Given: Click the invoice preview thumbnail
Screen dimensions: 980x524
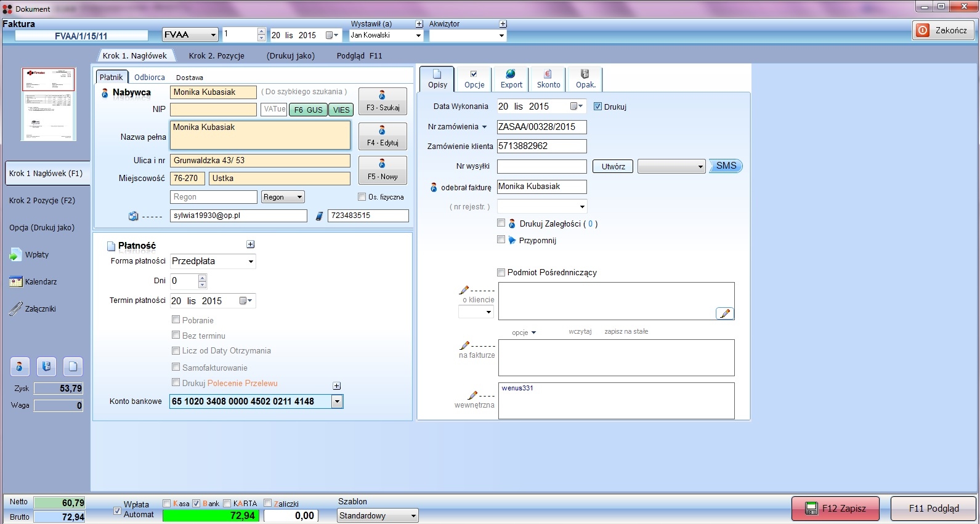Looking at the screenshot, I should [49, 104].
